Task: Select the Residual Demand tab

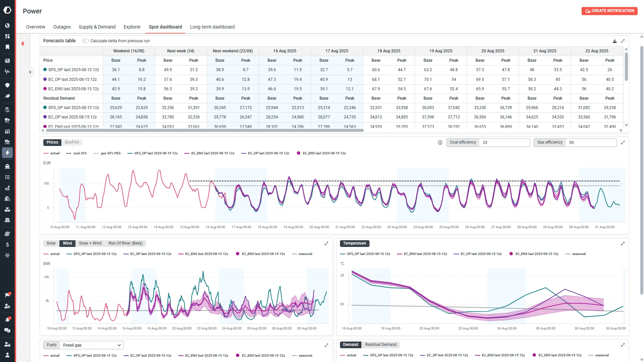Action: coord(381,345)
